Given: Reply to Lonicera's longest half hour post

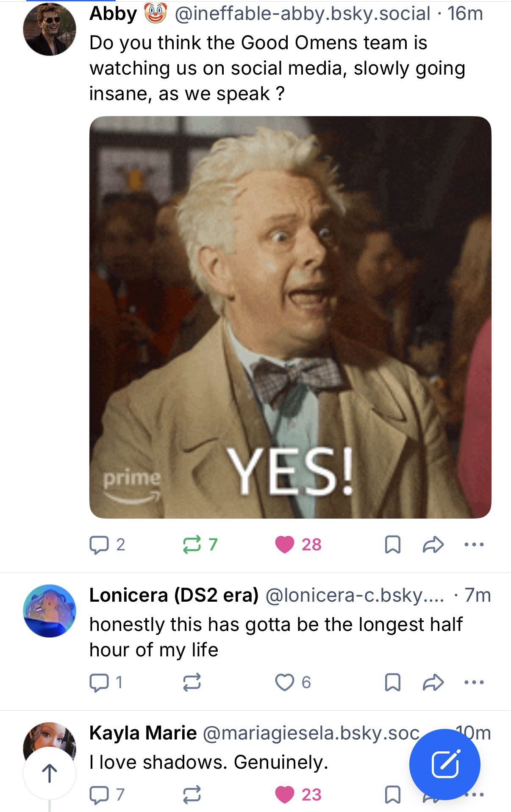Looking at the screenshot, I should point(106,682).
